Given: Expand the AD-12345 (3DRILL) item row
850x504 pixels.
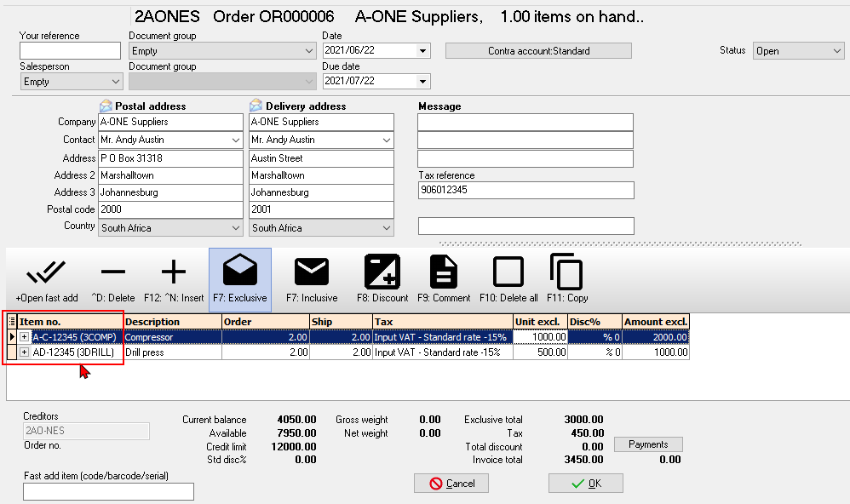Looking at the screenshot, I should (x=25, y=352).
